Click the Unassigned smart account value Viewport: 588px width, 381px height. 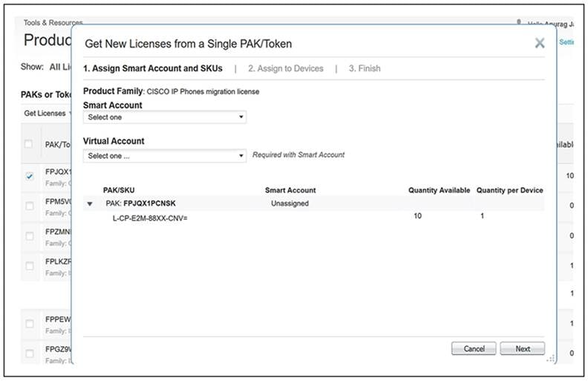[290, 203]
